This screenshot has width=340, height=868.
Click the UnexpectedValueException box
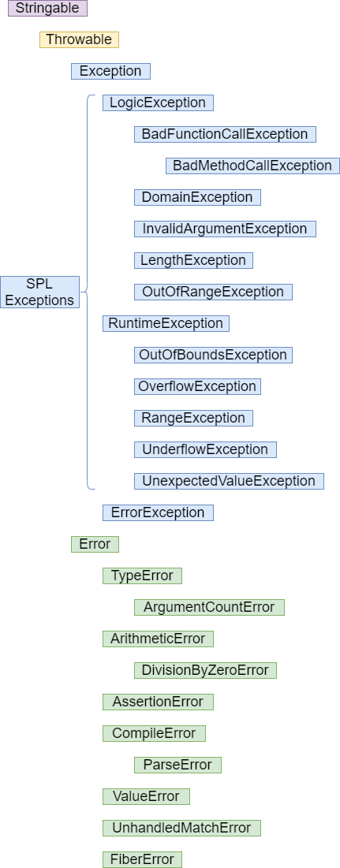229,481
